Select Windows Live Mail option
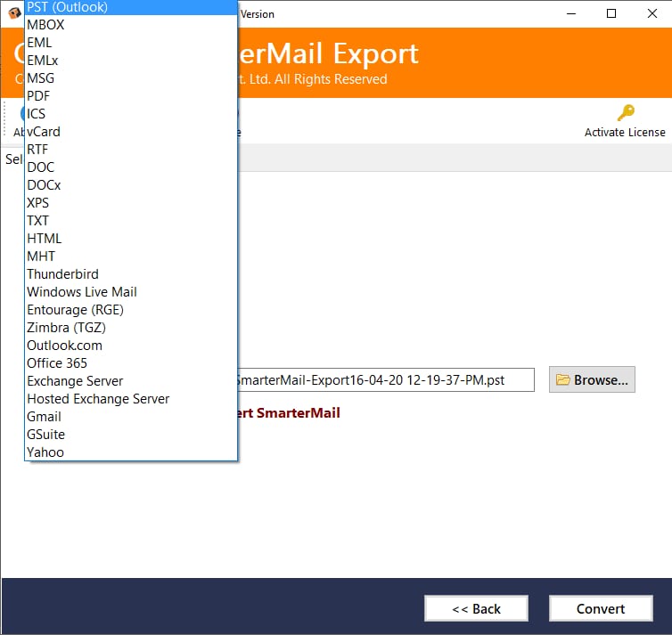Image resolution: width=672 pixels, height=635 pixels. [131, 292]
